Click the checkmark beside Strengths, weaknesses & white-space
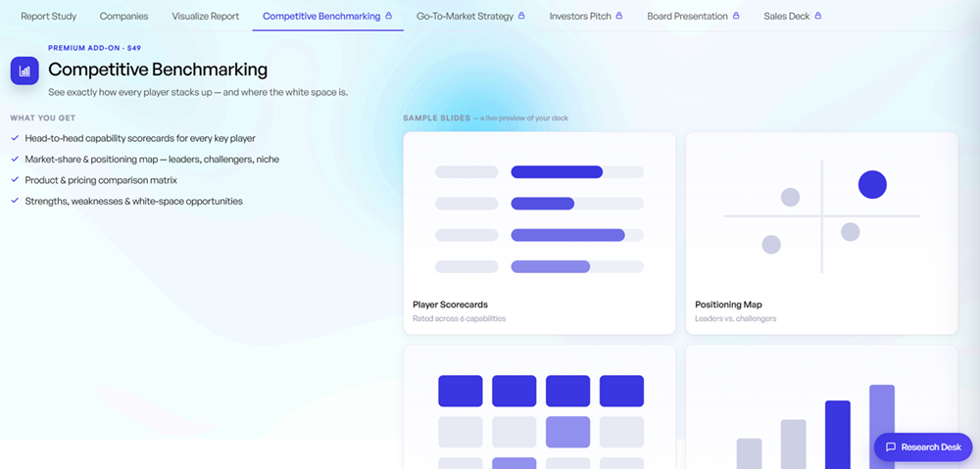Image resolution: width=980 pixels, height=469 pixels. (x=15, y=201)
